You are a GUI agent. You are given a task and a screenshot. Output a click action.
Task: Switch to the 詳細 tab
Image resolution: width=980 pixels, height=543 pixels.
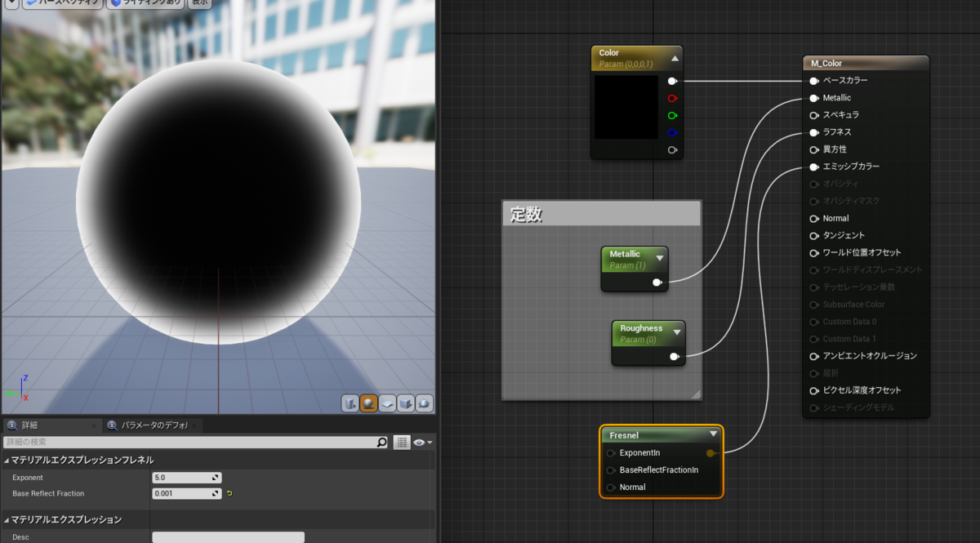coord(29,425)
